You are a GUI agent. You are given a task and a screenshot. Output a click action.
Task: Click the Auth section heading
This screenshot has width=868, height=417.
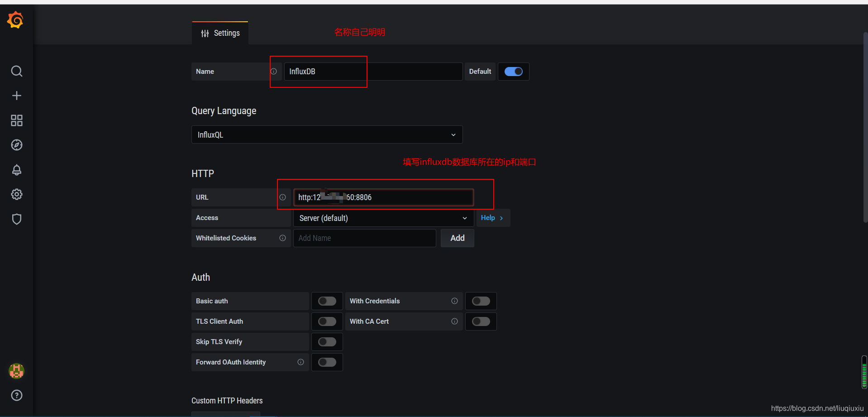coord(201,277)
